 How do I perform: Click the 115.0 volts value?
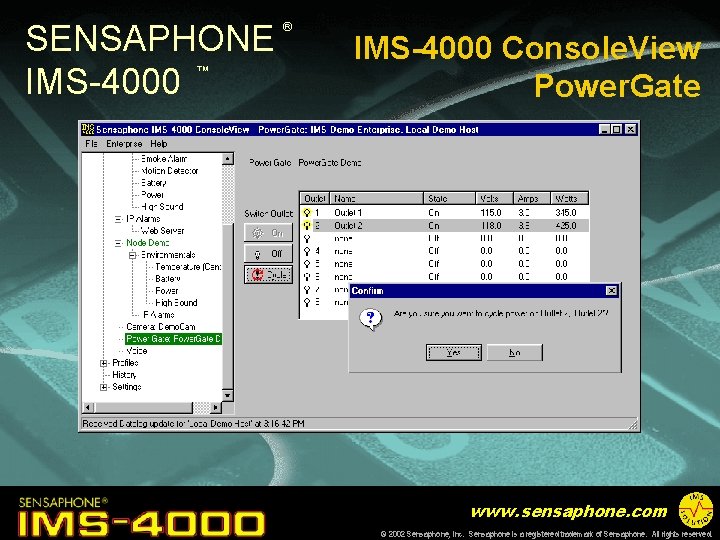click(x=491, y=213)
